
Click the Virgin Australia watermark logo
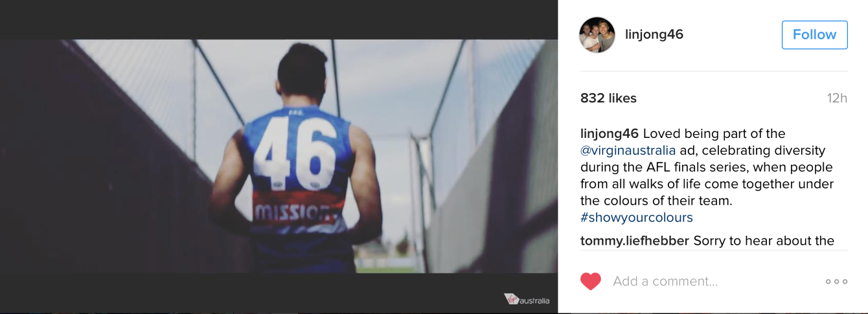527,300
